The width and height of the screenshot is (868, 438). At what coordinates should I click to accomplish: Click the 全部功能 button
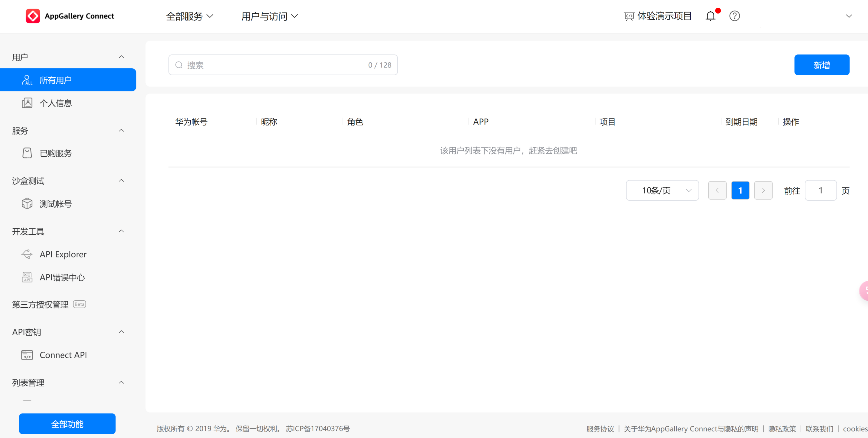tap(67, 424)
